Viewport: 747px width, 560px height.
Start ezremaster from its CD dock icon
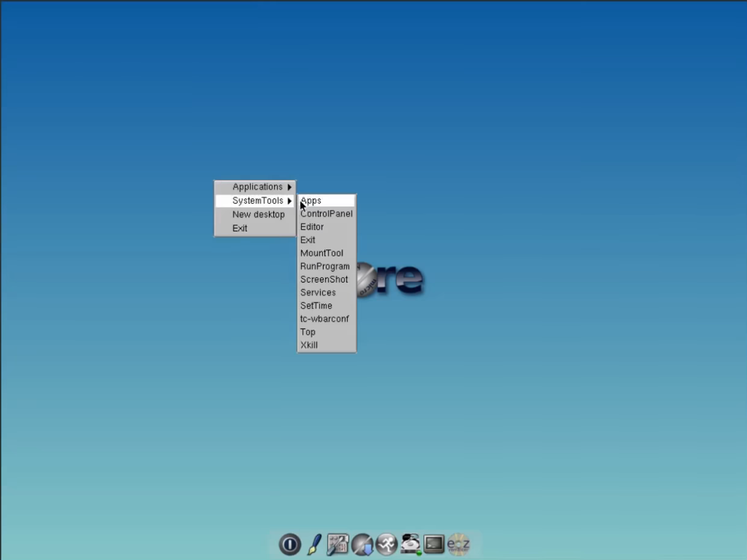458,544
